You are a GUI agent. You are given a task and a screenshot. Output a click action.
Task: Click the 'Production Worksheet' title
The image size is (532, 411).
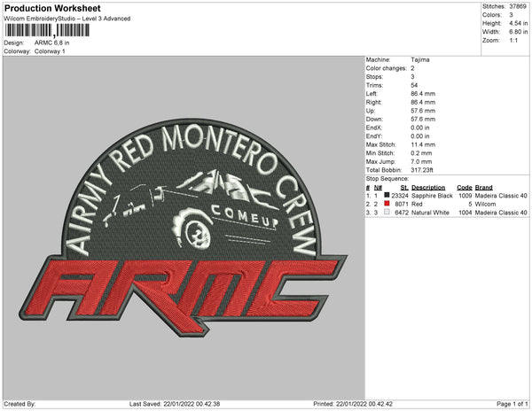[x=52, y=9]
